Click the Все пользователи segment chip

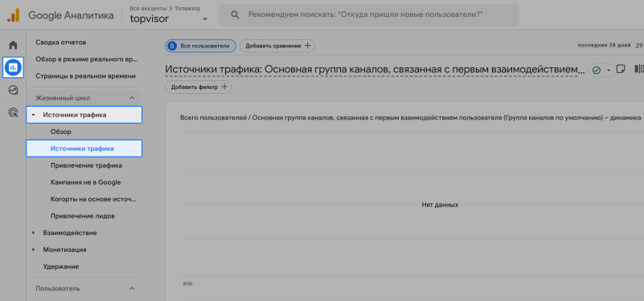(200, 46)
